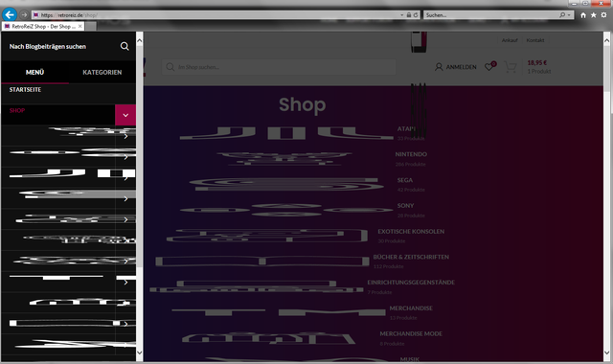Viewport: 613px width, 364px height.
Task: Click the page scrollbar down arrow
Action: pyautogui.click(x=606, y=353)
